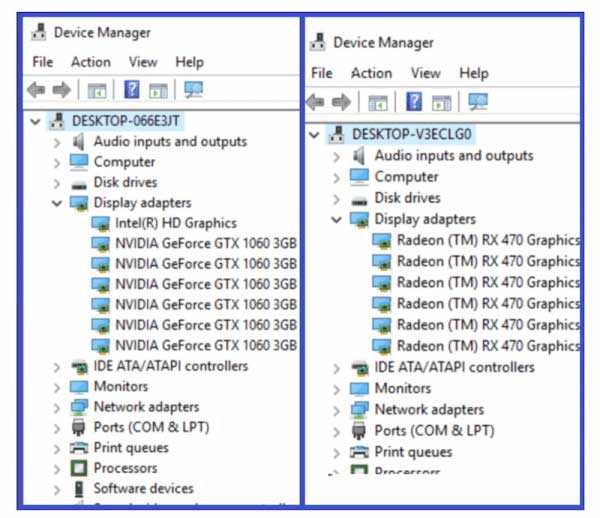Screen dimensions: 600x518
Task: Open View menu in right Device Manager
Action: [x=426, y=73]
